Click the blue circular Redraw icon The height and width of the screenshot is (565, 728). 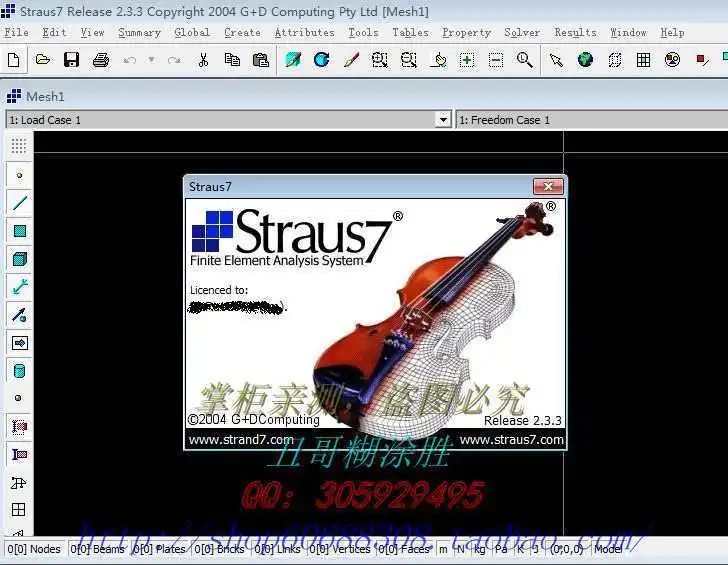click(x=321, y=60)
